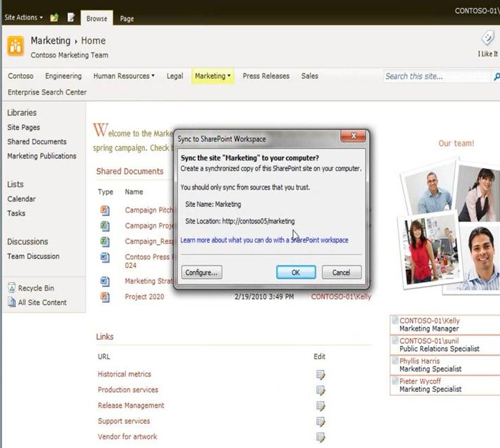Image resolution: width=500 pixels, height=448 pixels.
Task: Open Pieter Wycoff profile link
Action: [x=420, y=381]
